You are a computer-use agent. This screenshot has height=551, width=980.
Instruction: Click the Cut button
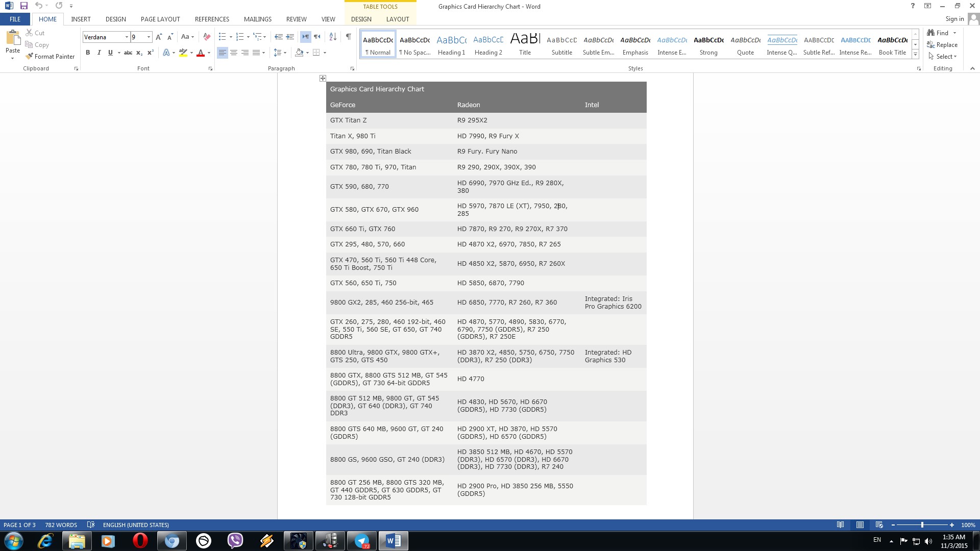tap(35, 33)
